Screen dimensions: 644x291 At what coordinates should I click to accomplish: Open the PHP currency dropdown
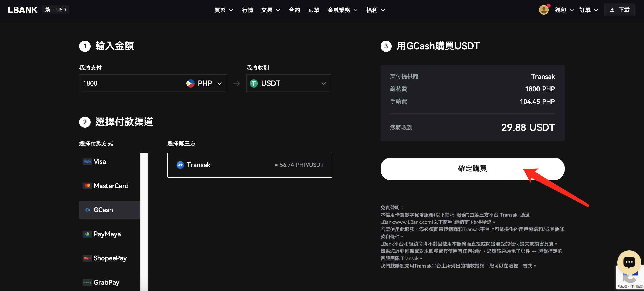pyautogui.click(x=204, y=83)
